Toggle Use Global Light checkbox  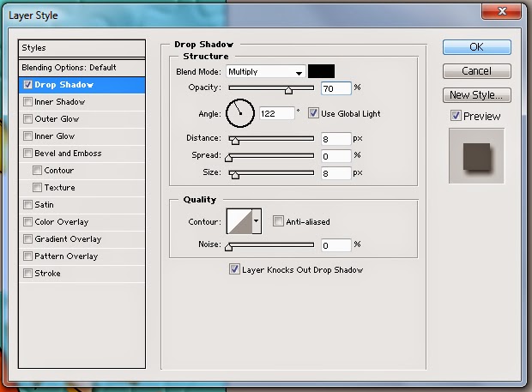point(313,113)
